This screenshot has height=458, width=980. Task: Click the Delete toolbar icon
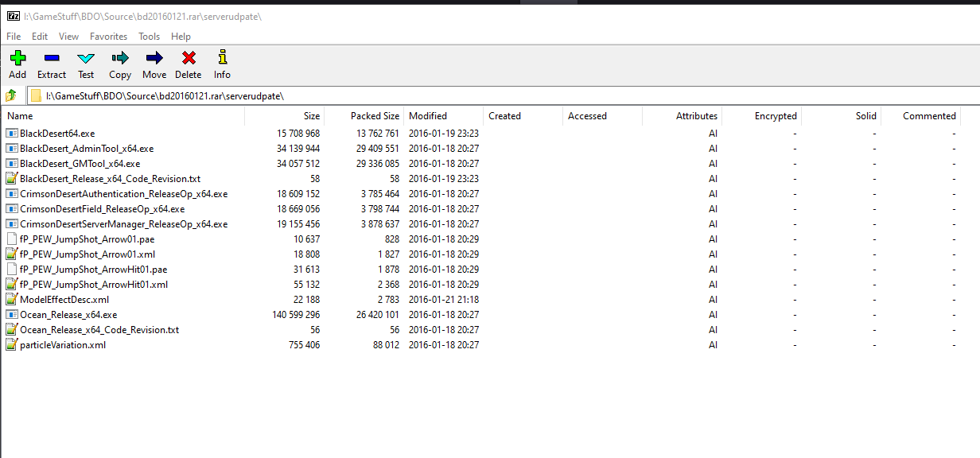(x=189, y=57)
